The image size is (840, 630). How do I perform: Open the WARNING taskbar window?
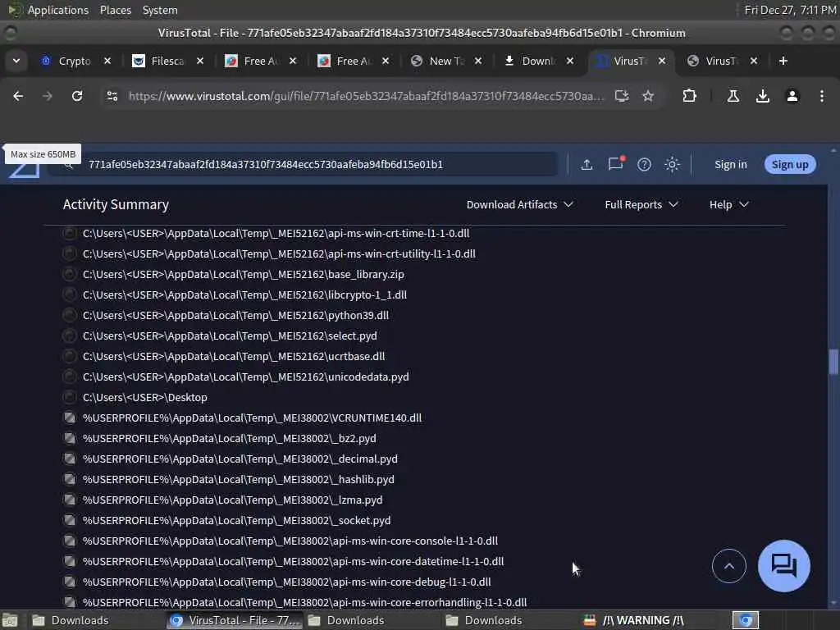pos(634,620)
